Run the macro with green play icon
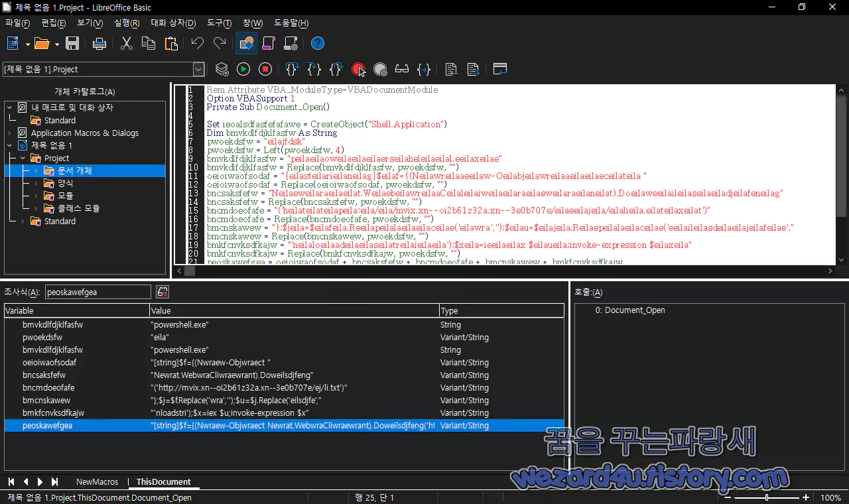 tap(243, 69)
